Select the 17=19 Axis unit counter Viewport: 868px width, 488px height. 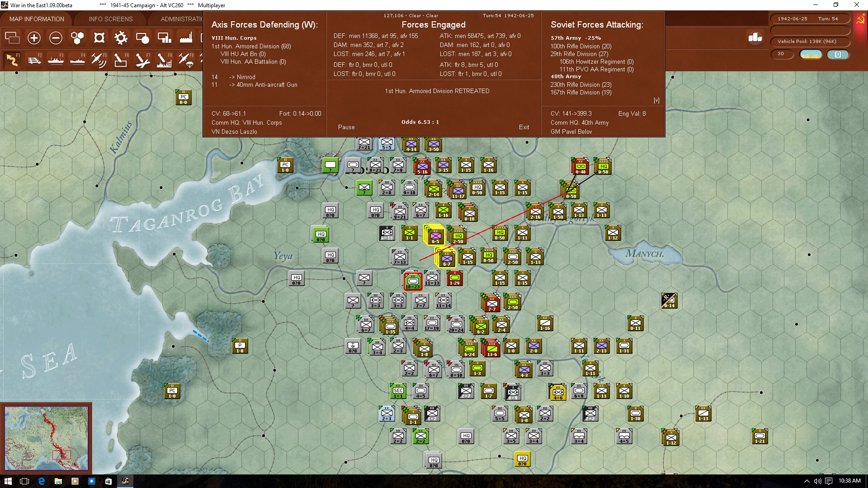[432, 324]
